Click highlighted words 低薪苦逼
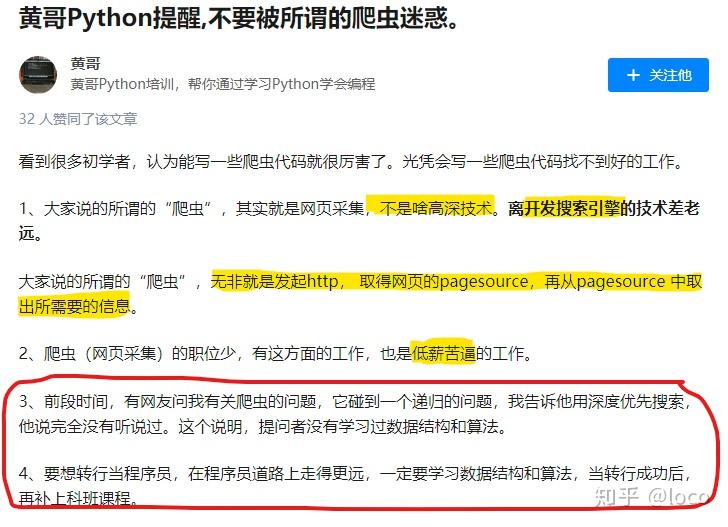 tap(443, 353)
